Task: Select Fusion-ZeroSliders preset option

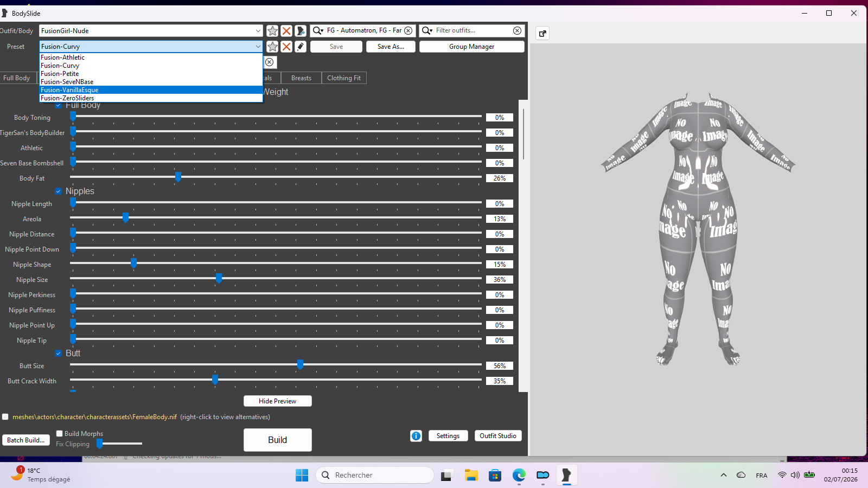Action: [x=151, y=98]
